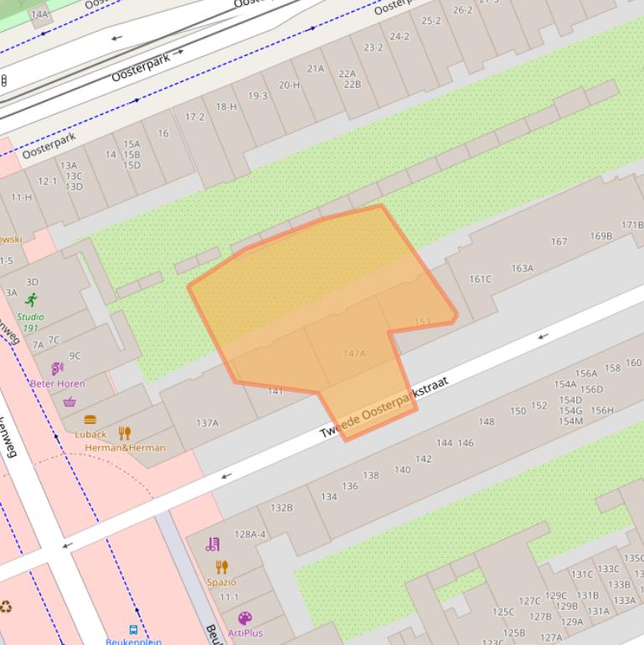This screenshot has height=645, width=644.
Task: Click the building labeled 128A-4
Action: [250, 534]
